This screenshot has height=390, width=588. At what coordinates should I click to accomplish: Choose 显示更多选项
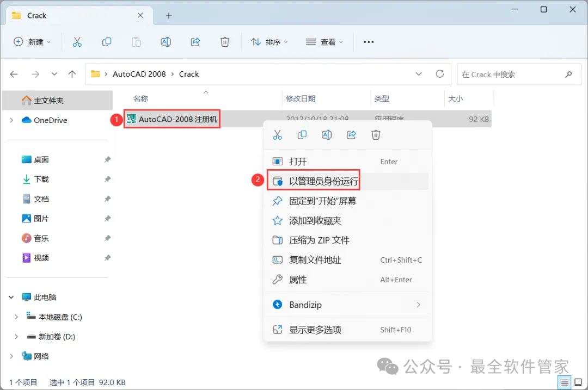click(x=347, y=330)
